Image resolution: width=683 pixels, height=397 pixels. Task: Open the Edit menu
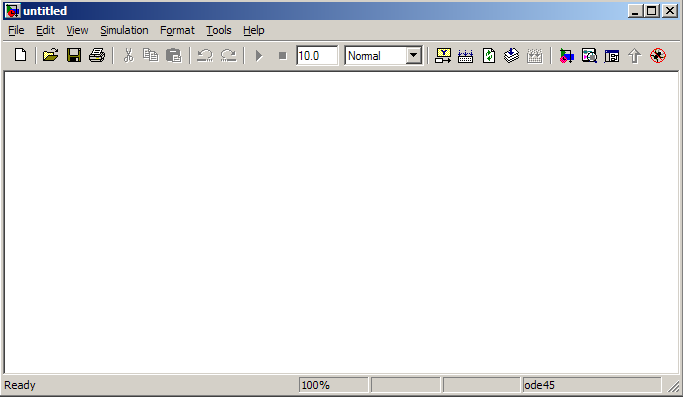point(45,30)
